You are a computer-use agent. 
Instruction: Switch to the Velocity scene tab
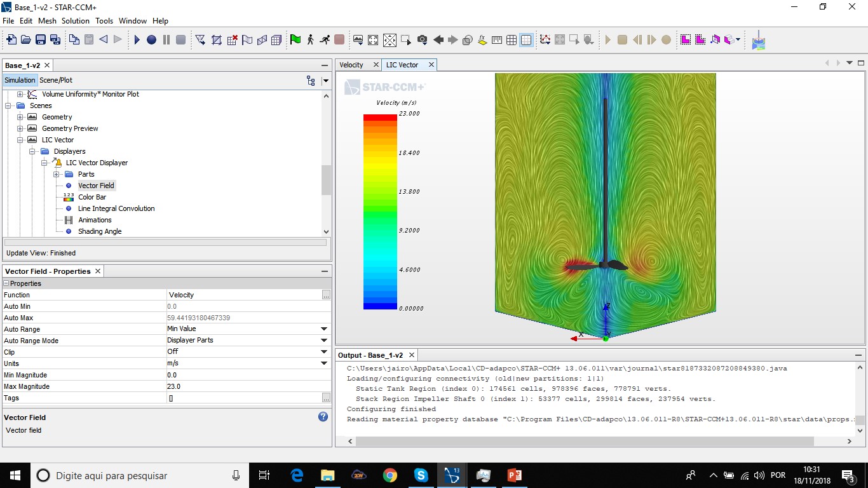tap(351, 65)
